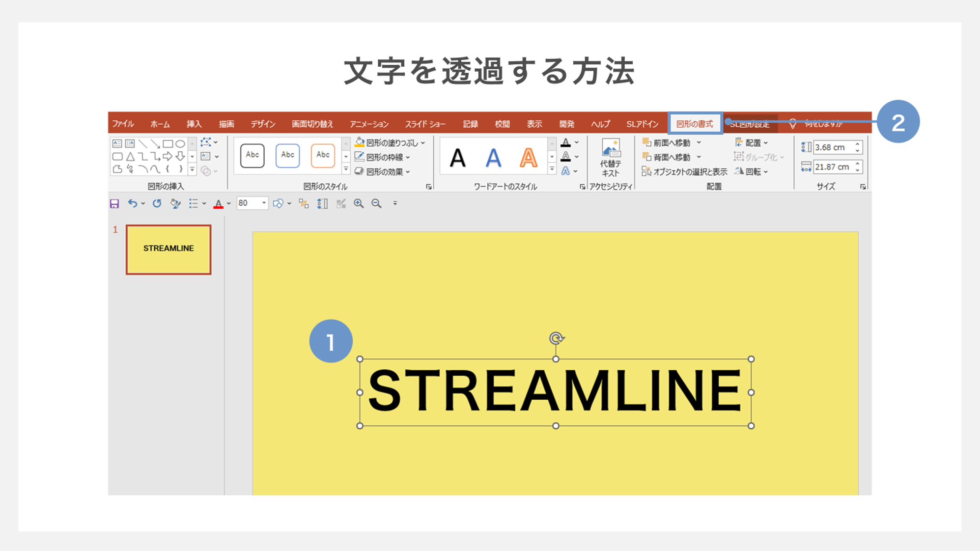
Task: Increase shape height with up spinner
Action: (857, 144)
